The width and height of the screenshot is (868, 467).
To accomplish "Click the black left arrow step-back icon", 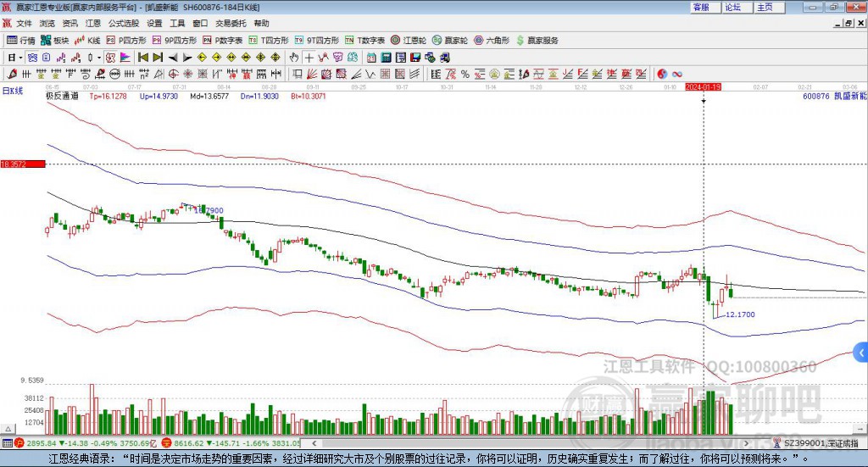I will pos(173,58).
